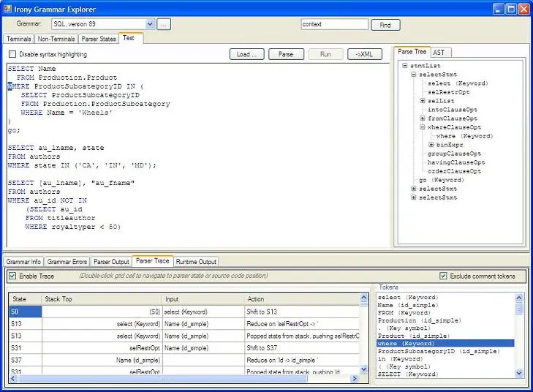Click the ->XML button

coord(365,54)
